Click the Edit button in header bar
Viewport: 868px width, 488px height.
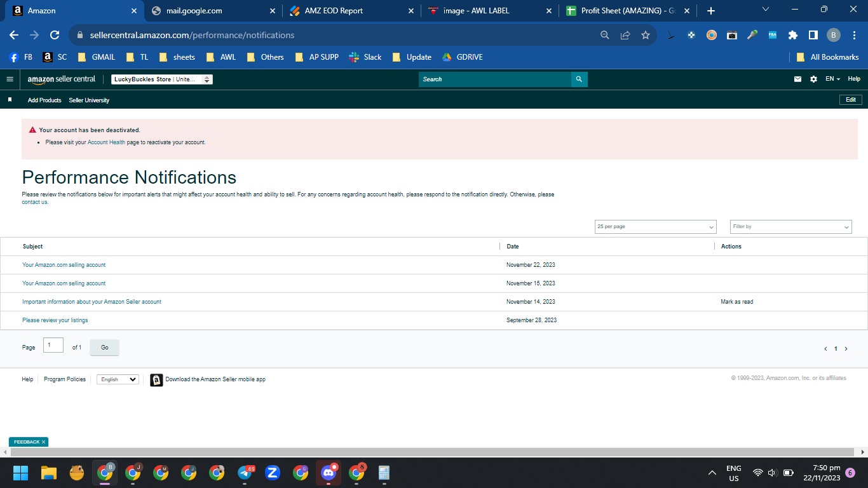coord(851,100)
